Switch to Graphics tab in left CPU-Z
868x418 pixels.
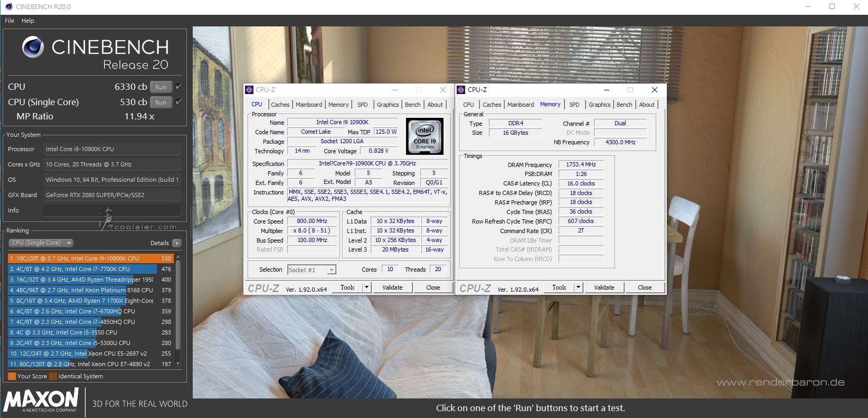pyautogui.click(x=388, y=105)
